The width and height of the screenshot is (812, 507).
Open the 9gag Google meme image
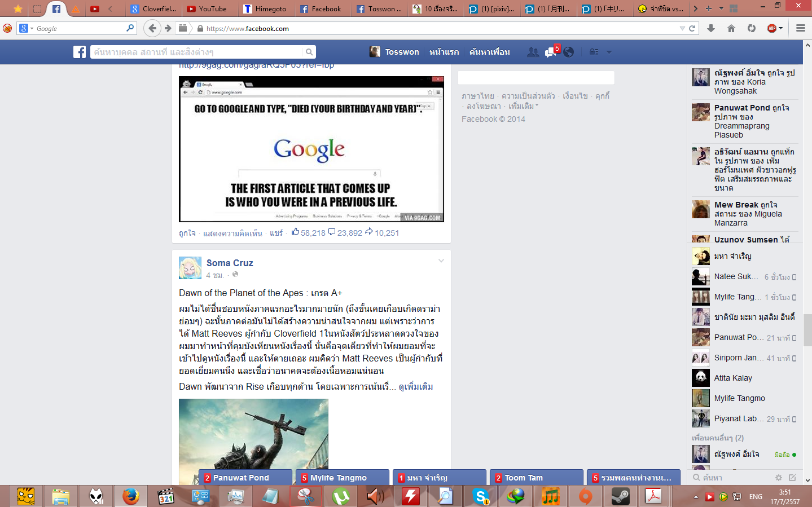coord(311,149)
